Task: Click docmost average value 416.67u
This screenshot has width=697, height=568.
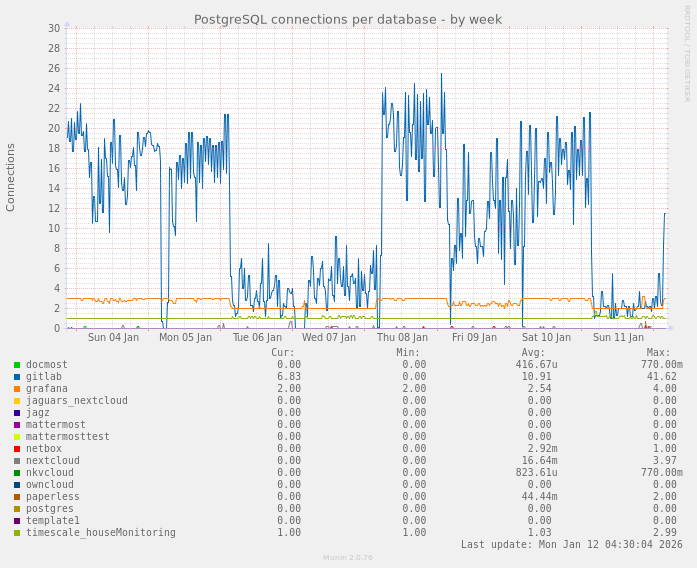Action: coord(537,364)
